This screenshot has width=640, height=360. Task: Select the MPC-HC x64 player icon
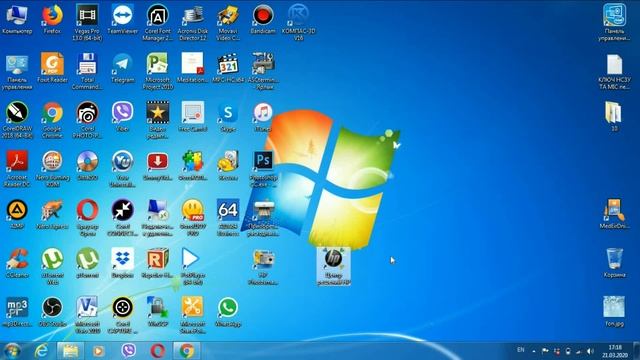click(228, 68)
